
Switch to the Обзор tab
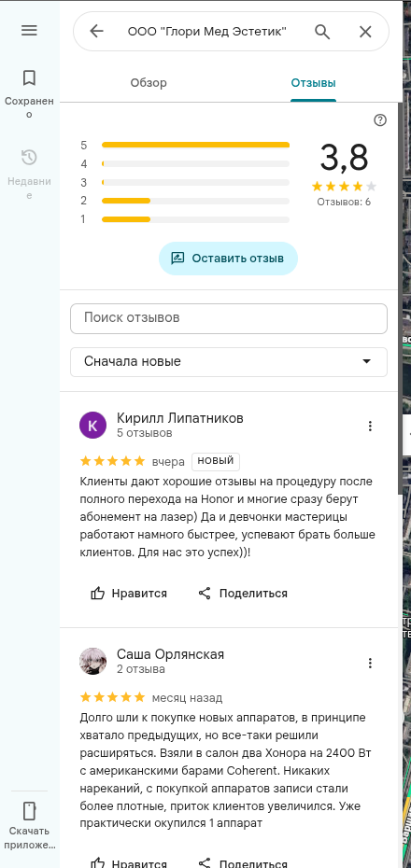tap(149, 83)
